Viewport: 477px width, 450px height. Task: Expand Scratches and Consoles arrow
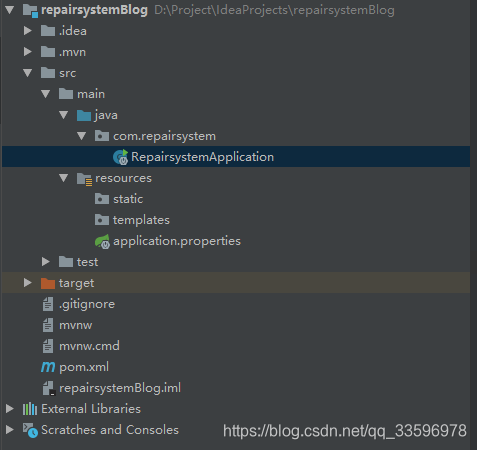[x=10, y=429]
